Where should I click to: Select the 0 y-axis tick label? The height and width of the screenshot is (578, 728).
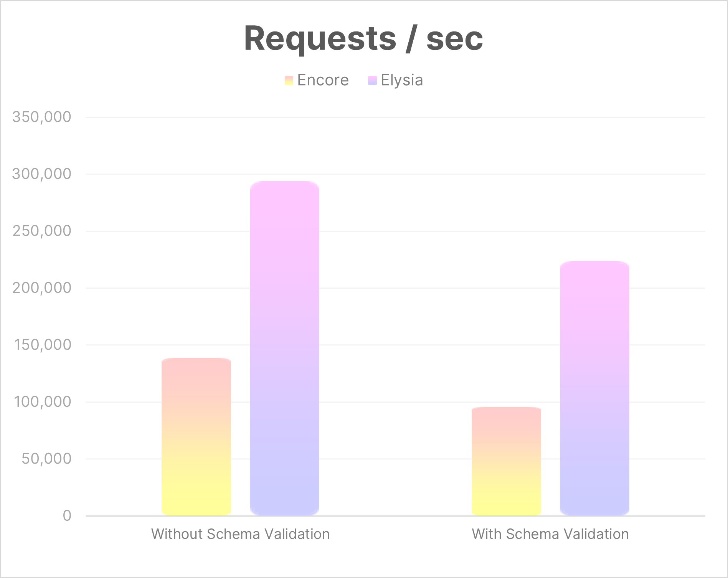pyautogui.click(x=67, y=515)
